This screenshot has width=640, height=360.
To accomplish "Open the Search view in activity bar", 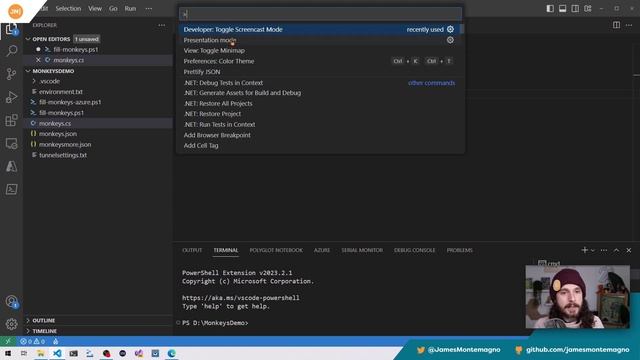I will tap(11, 51).
